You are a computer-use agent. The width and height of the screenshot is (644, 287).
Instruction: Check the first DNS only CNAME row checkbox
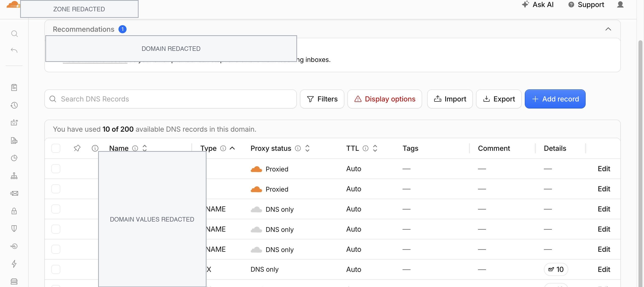[x=56, y=209]
